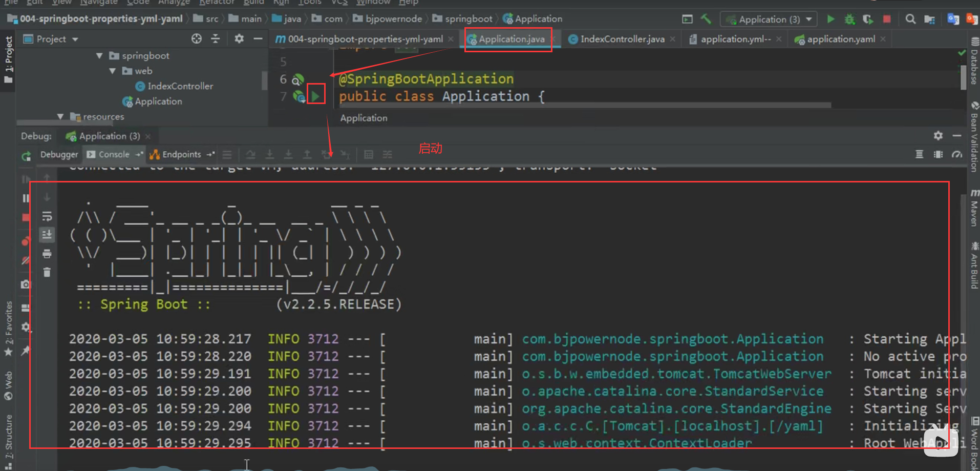
Task: Click bjpowernode in the navigation breadcrumb
Action: point(388,19)
